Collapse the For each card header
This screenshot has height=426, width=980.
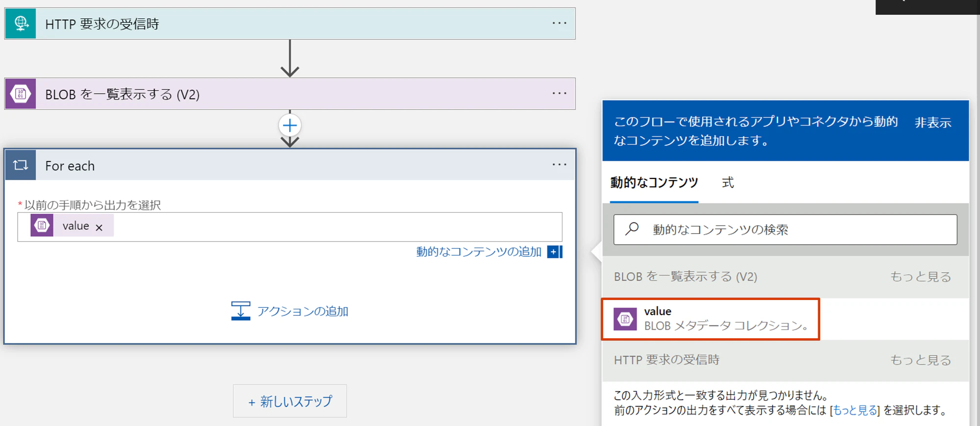pos(290,165)
